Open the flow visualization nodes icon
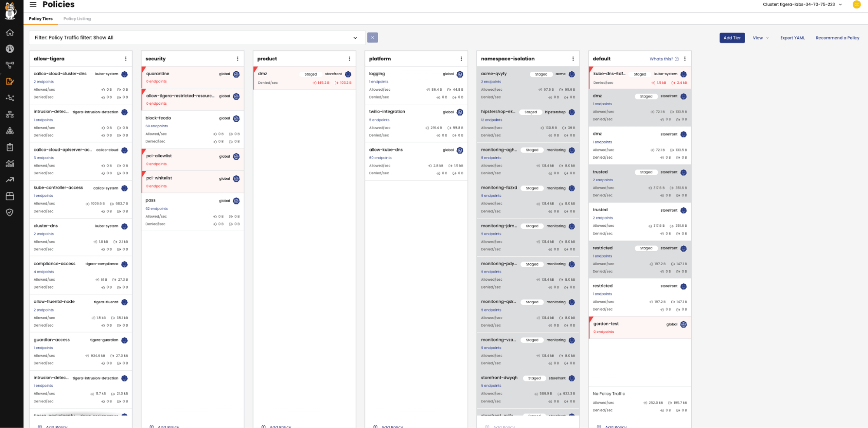 click(10, 98)
